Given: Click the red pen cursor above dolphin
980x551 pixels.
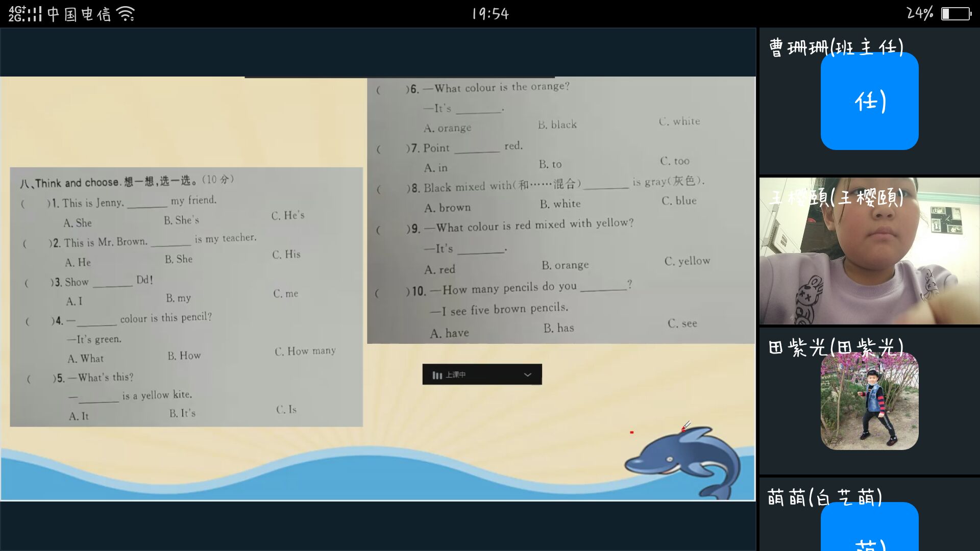Looking at the screenshot, I should click(x=685, y=426).
